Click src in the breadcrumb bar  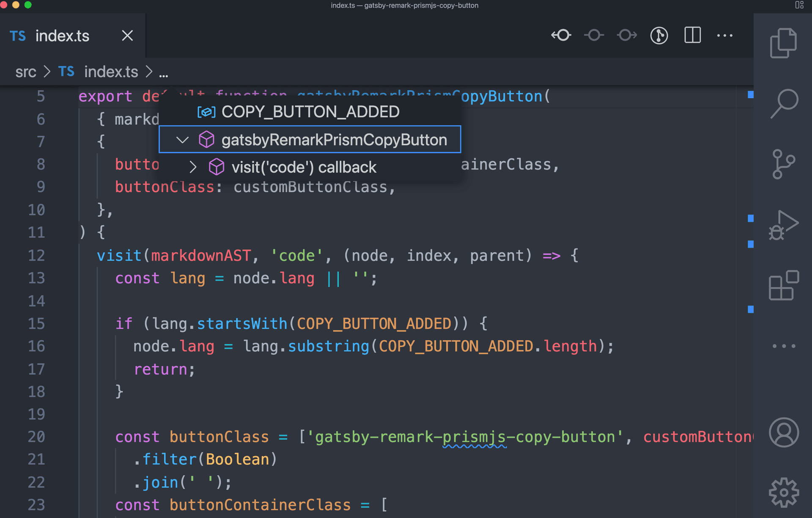25,72
